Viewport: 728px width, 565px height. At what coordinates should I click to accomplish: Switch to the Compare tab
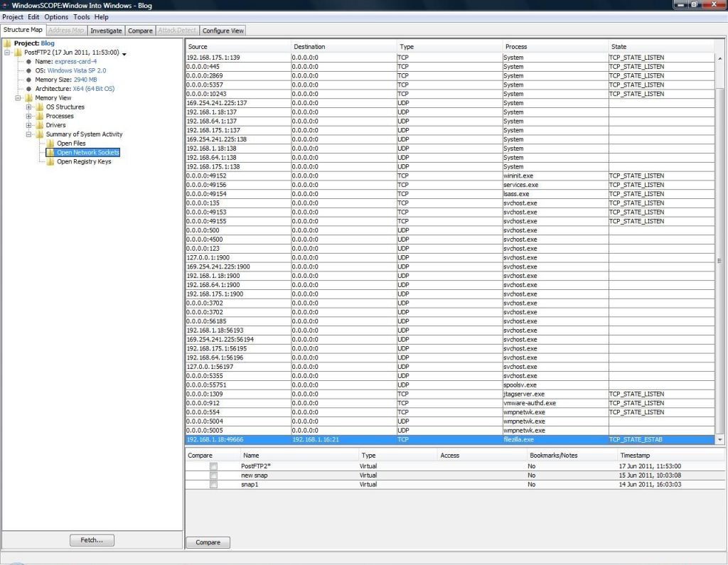point(140,31)
